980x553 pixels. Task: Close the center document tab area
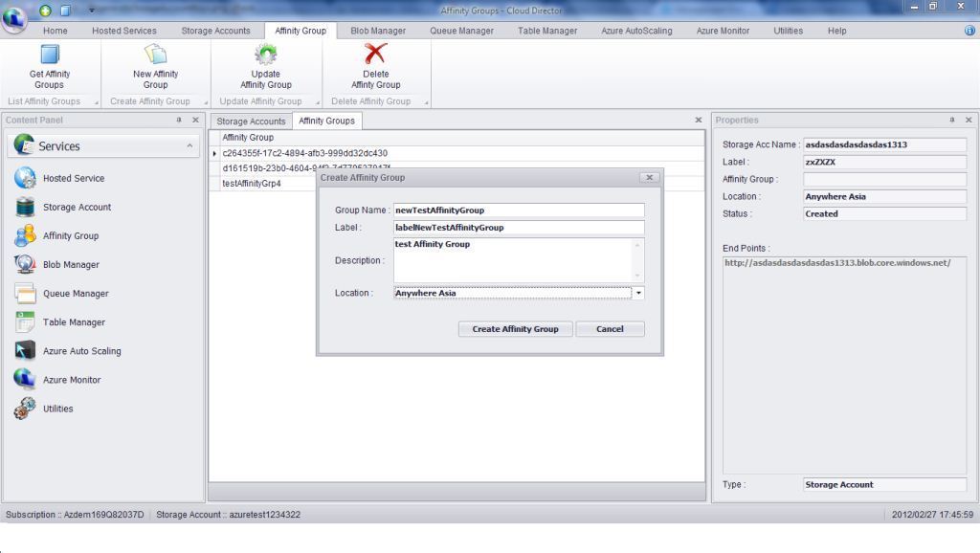point(699,120)
